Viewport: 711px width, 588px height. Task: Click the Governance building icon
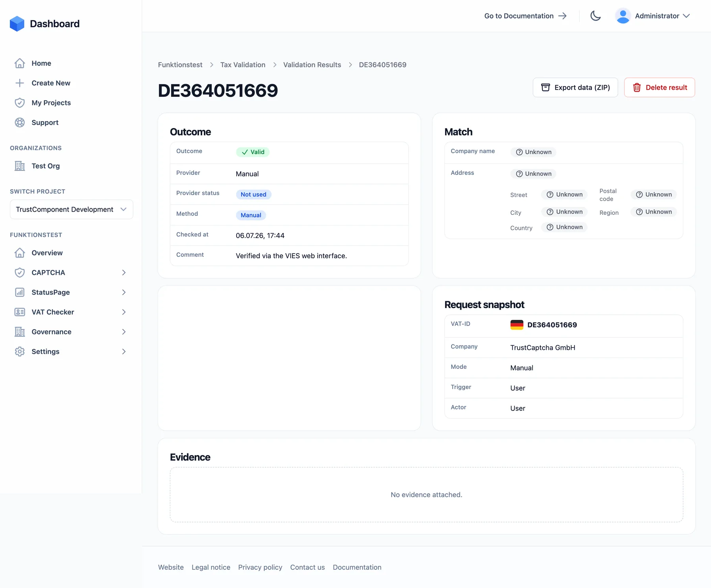20,332
